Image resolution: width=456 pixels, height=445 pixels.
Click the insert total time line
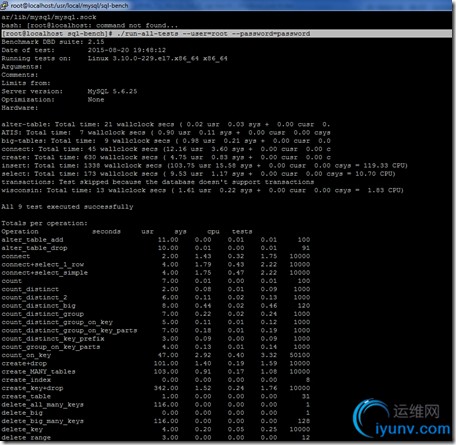pos(205,166)
